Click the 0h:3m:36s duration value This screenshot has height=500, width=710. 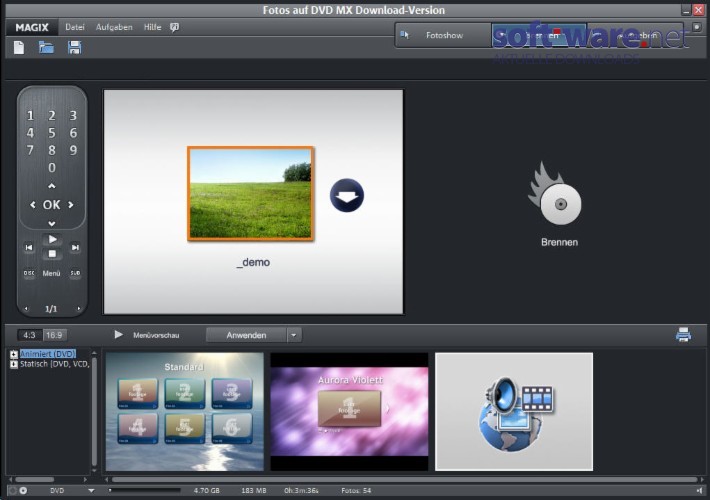coord(301,490)
